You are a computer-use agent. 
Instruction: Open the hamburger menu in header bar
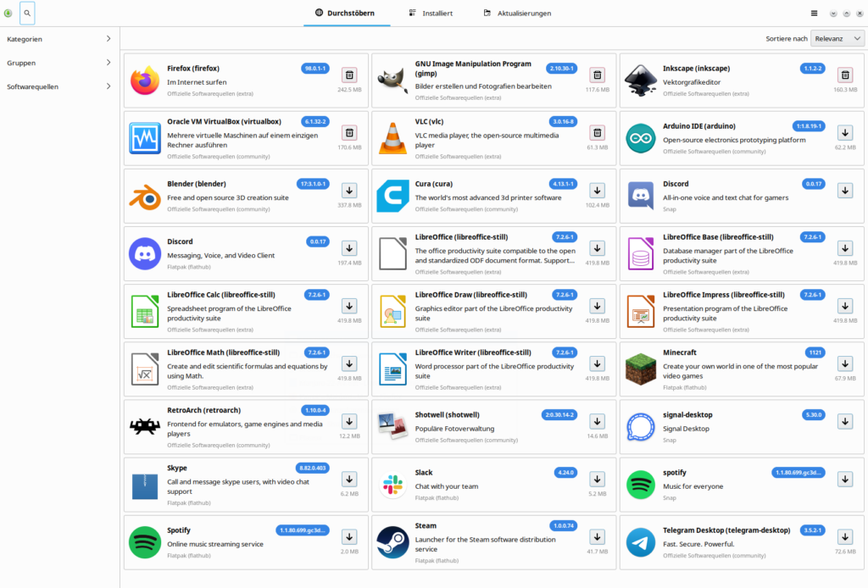(814, 14)
